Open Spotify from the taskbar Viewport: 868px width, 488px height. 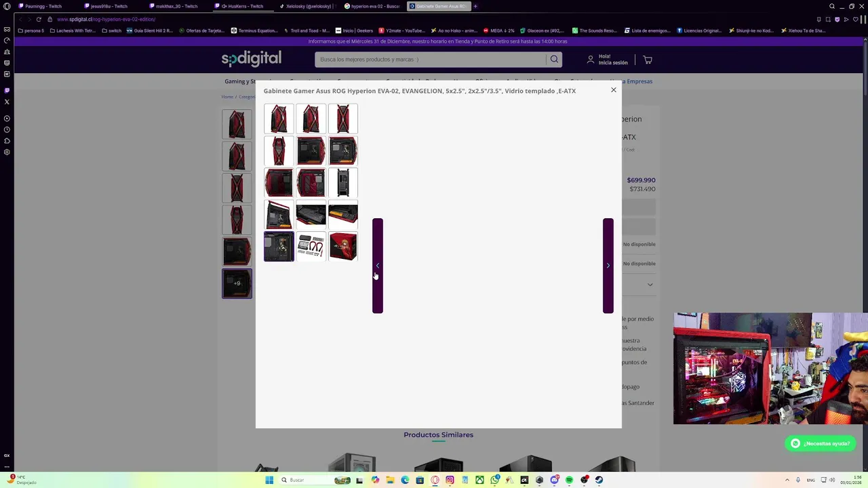click(569, 480)
